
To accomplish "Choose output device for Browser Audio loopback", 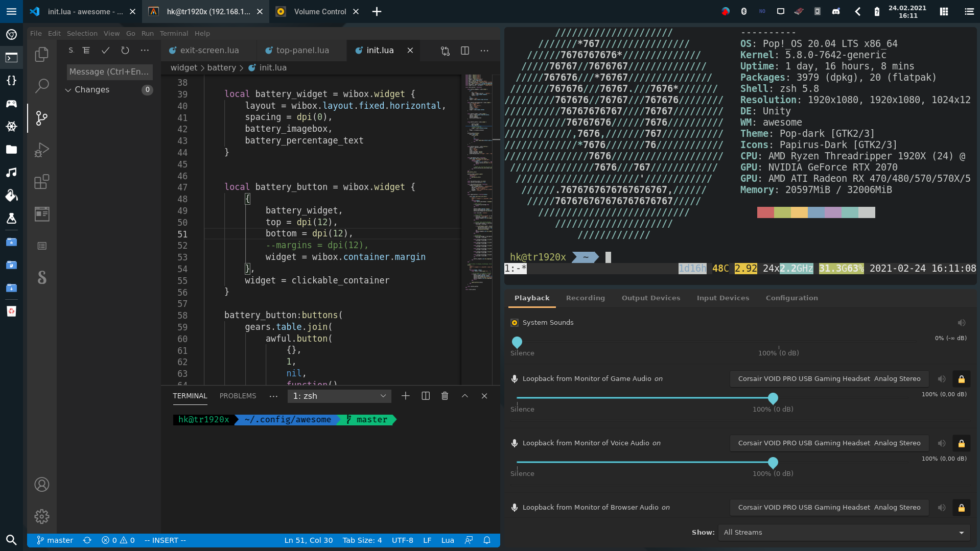I will [829, 508].
